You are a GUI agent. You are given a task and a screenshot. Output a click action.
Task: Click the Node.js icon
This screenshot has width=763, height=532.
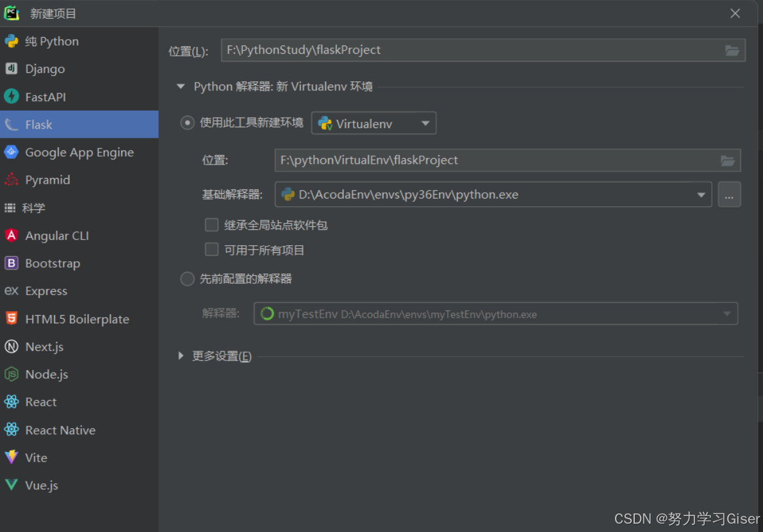coord(12,374)
